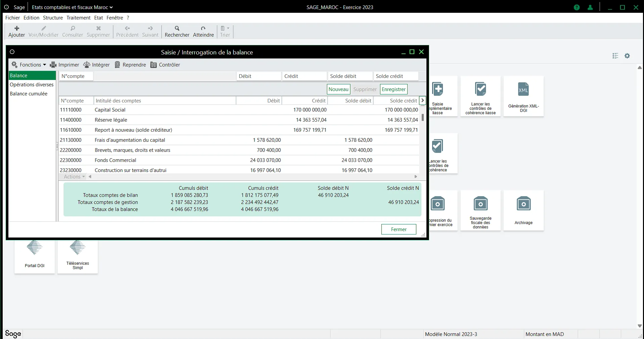Click the balance window system icon
Screen dimensions: 644x339
[x=12, y=52]
